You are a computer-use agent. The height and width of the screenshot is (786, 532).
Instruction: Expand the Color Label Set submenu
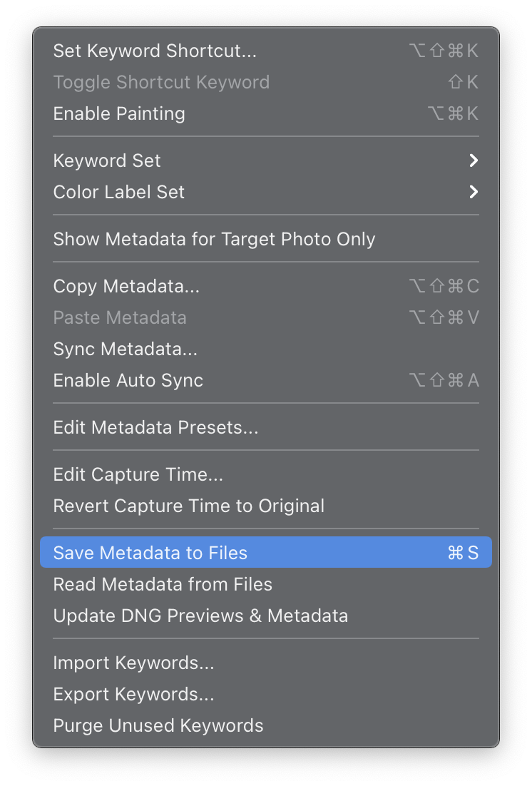pos(119,192)
